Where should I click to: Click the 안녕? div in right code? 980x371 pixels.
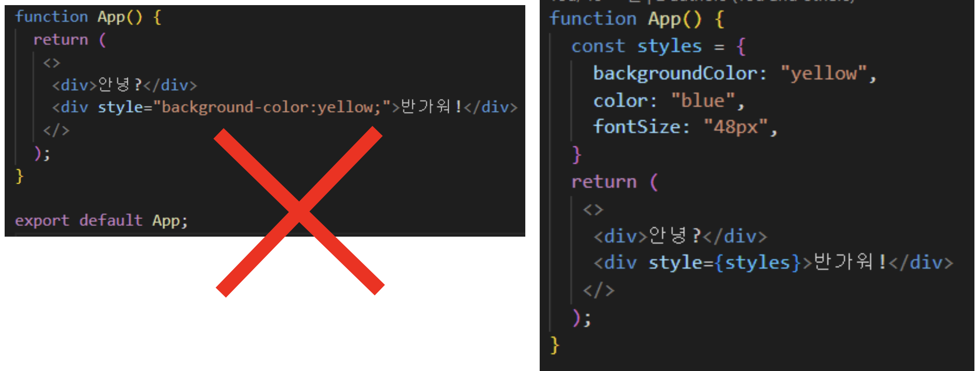coord(680,236)
